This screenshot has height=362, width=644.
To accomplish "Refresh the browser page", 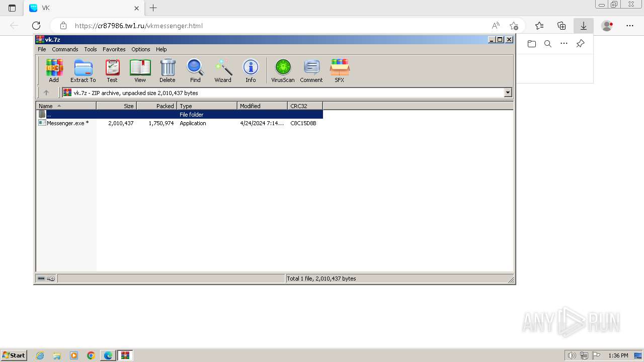I will coord(36,26).
